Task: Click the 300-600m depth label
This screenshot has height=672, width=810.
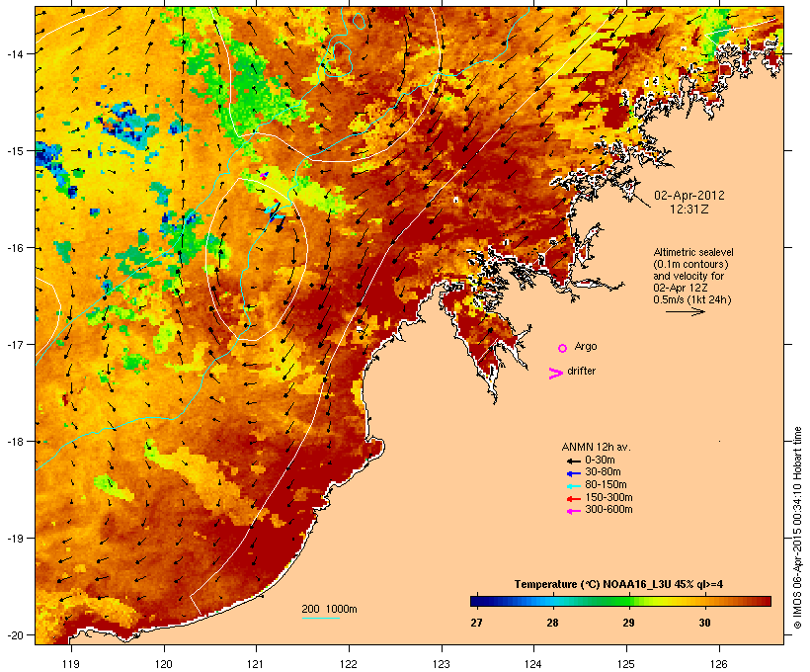Action: (608, 509)
